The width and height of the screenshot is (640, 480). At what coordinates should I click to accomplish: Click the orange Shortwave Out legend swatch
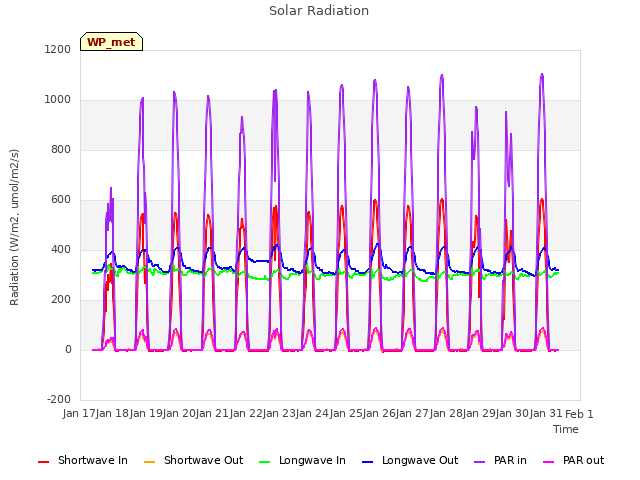click(x=150, y=462)
